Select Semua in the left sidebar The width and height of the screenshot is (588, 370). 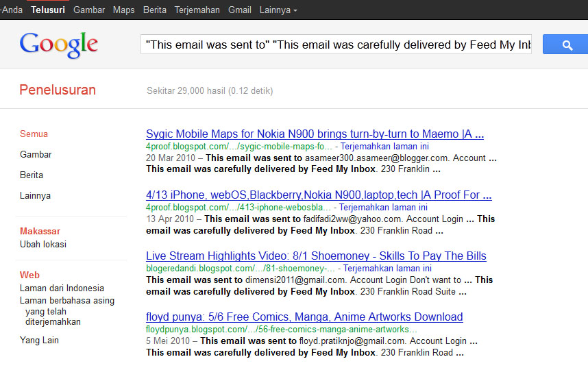click(x=34, y=134)
